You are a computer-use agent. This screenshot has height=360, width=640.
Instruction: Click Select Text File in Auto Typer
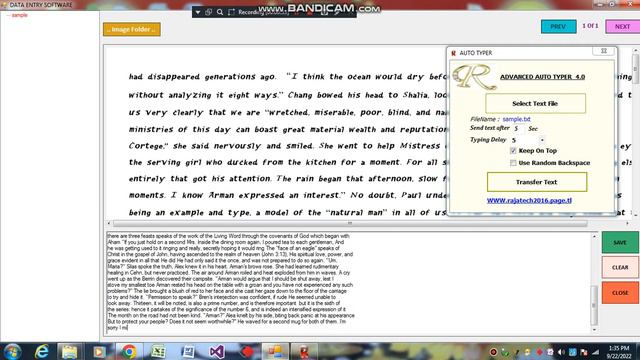(x=535, y=103)
